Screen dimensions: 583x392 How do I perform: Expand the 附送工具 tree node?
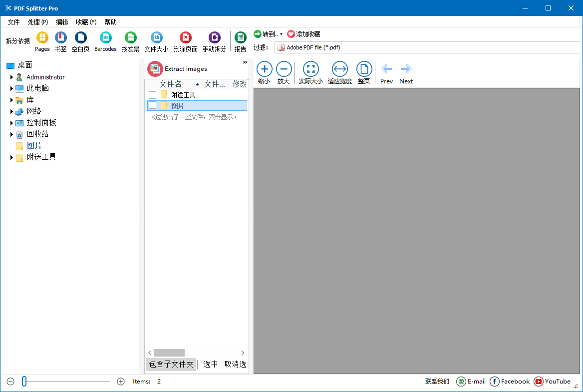coord(11,158)
